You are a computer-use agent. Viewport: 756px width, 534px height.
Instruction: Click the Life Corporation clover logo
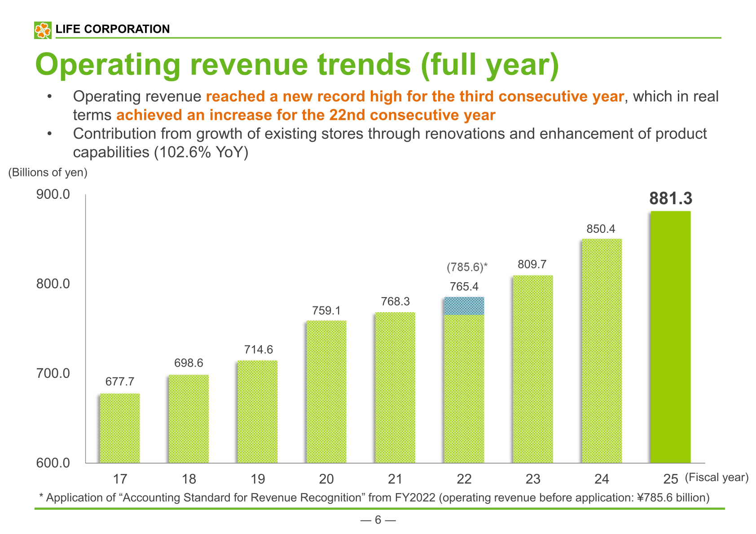coord(43,30)
